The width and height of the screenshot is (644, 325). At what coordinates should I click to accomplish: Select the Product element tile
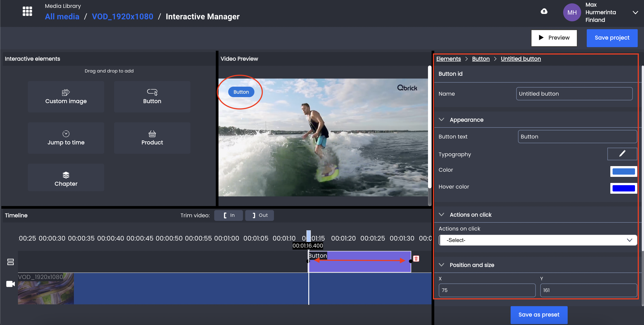point(152,138)
